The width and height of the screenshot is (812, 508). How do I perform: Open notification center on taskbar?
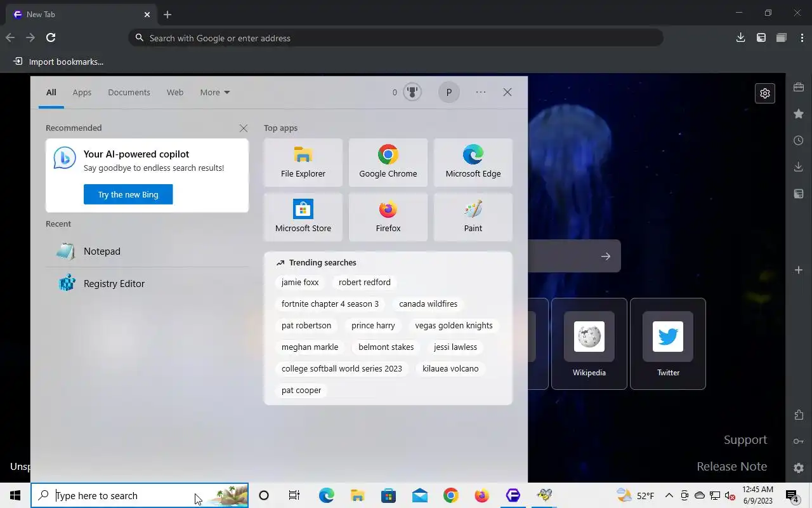point(792,495)
